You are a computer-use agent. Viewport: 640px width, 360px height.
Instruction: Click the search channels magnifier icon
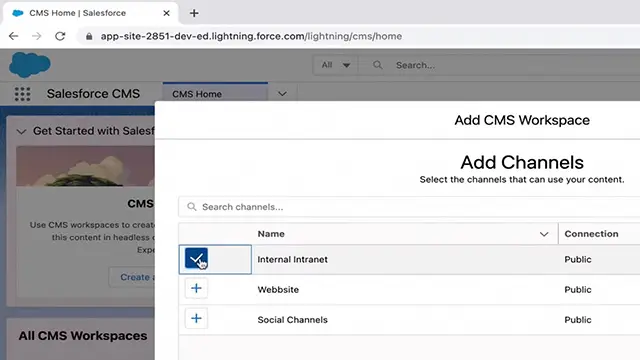pyautogui.click(x=191, y=207)
